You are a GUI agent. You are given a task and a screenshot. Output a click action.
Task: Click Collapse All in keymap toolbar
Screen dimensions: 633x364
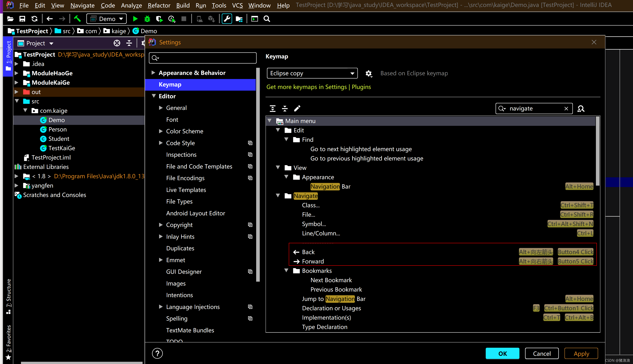pyautogui.click(x=285, y=108)
